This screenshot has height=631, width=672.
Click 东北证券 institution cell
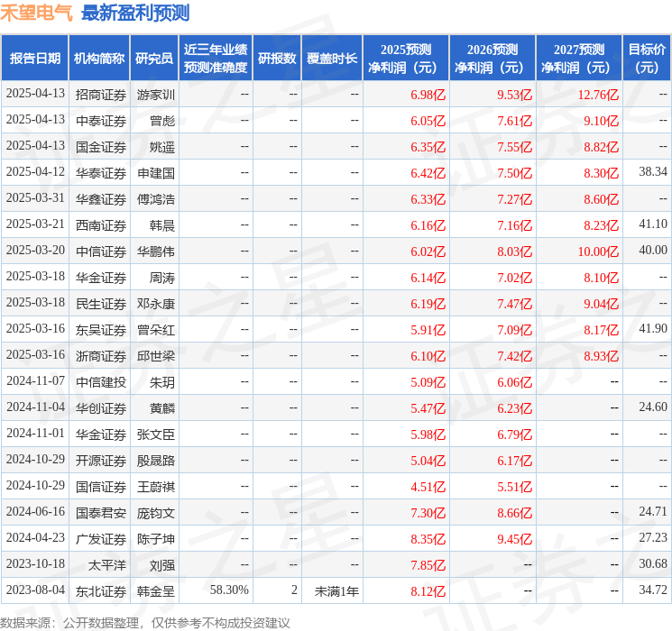[x=101, y=591]
